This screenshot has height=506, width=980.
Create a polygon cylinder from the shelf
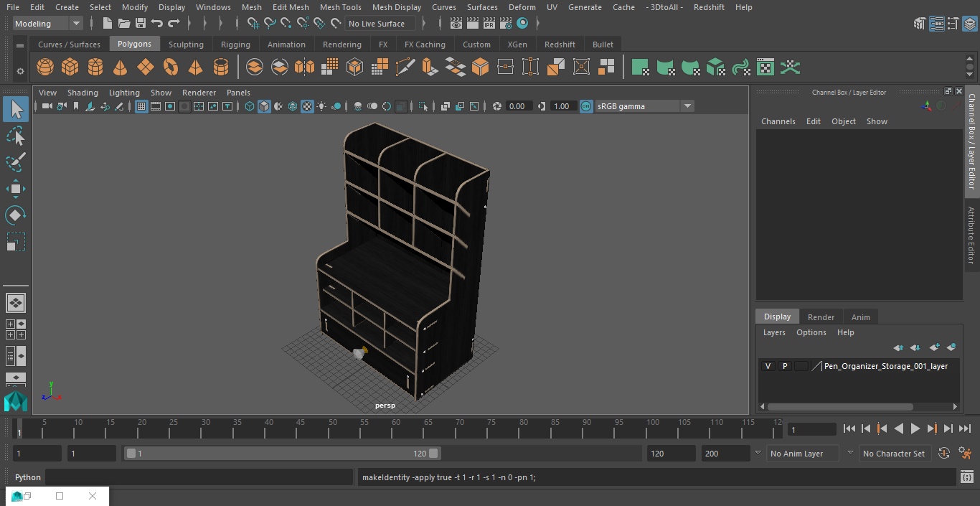coord(95,67)
